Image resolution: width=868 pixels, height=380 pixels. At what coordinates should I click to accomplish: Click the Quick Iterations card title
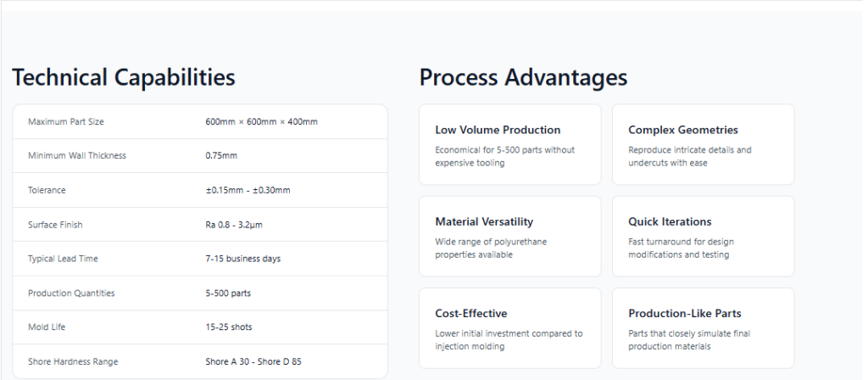[x=670, y=222]
